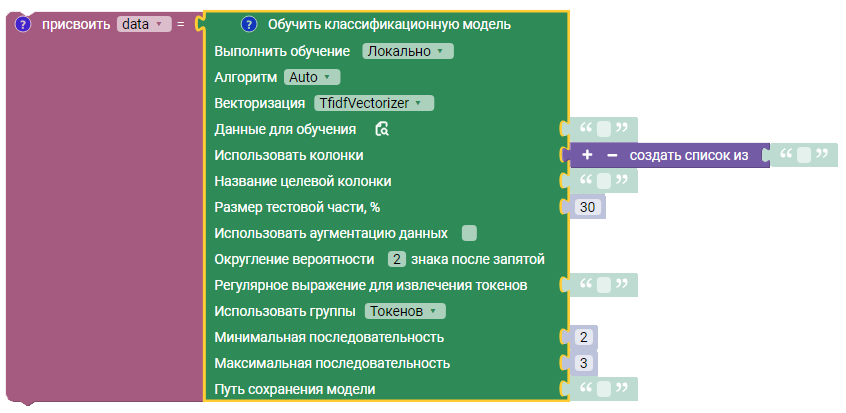The height and width of the screenshot is (413, 846).
Task: Edit test part size value 30
Action: 587,207
